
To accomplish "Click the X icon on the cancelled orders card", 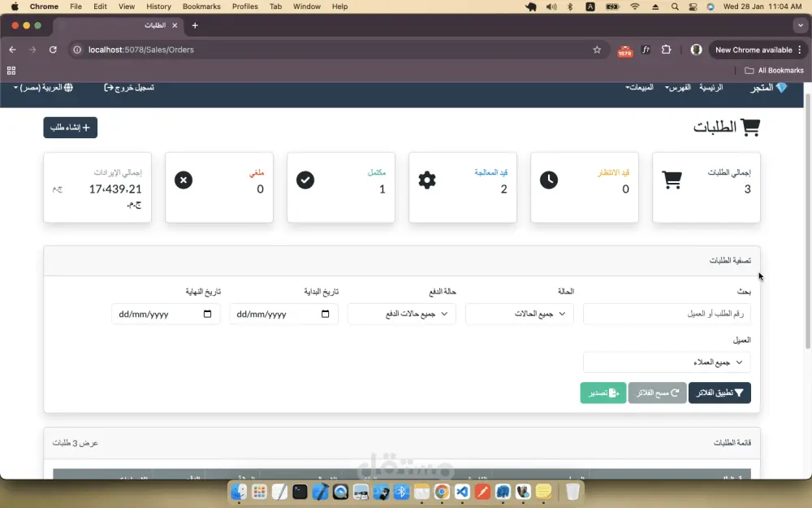I will pos(184,179).
